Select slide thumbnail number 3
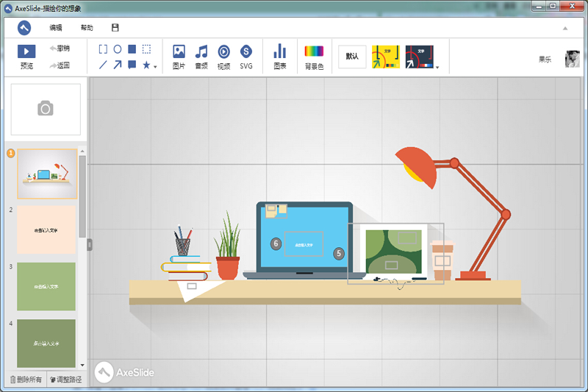This screenshot has width=588, height=392. coord(46,285)
